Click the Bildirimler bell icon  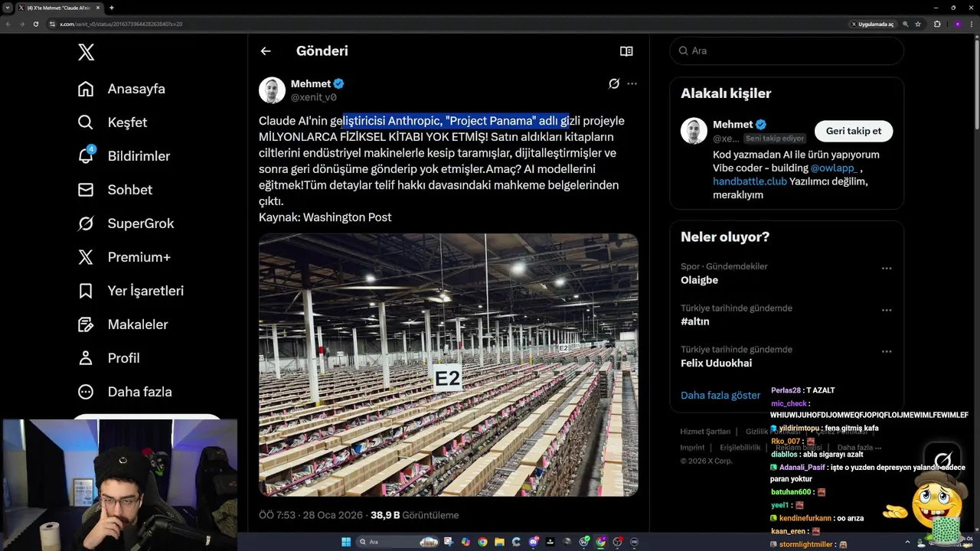coord(86,156)
